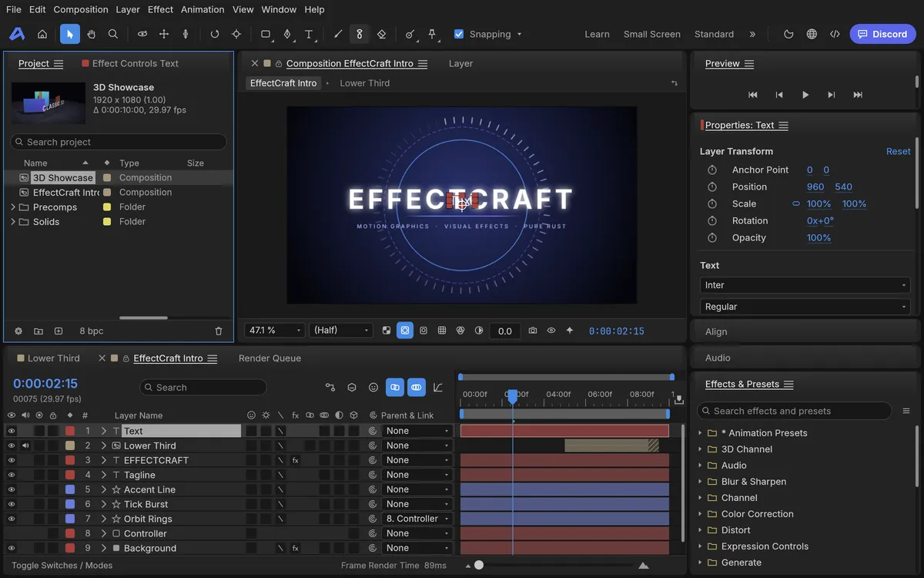Select the Rotation tool
Image resolution: width=924 pixels, height=578 pixels.
pos(214,34)
